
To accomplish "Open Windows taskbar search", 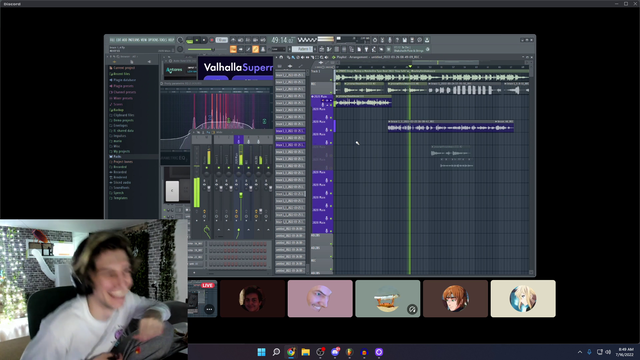I will pyautogui.click(x=276, y=352).
